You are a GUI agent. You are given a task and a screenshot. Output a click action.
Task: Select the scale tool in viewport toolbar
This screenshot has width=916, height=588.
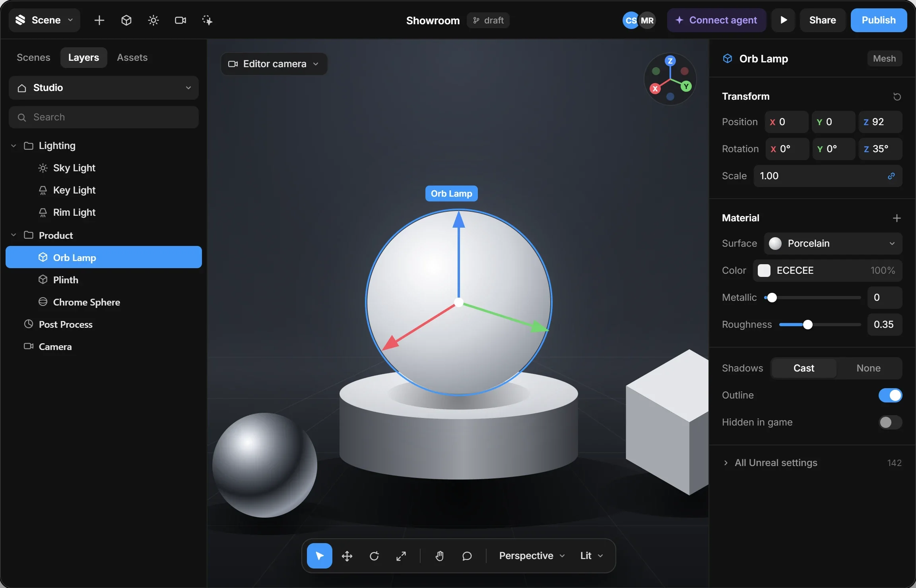coord(401,556)
